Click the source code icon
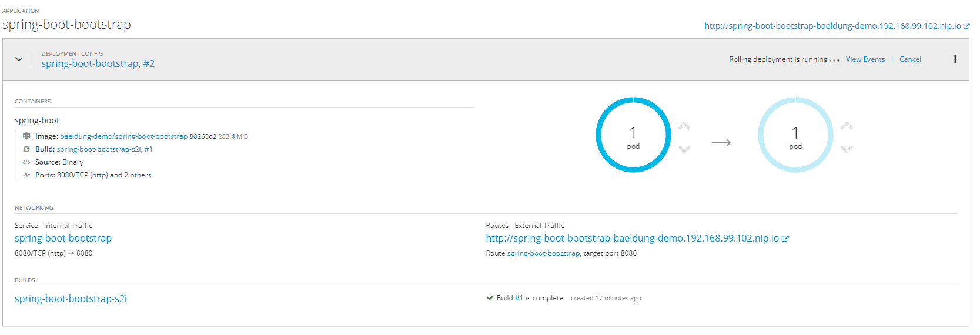 pos(26,162)
